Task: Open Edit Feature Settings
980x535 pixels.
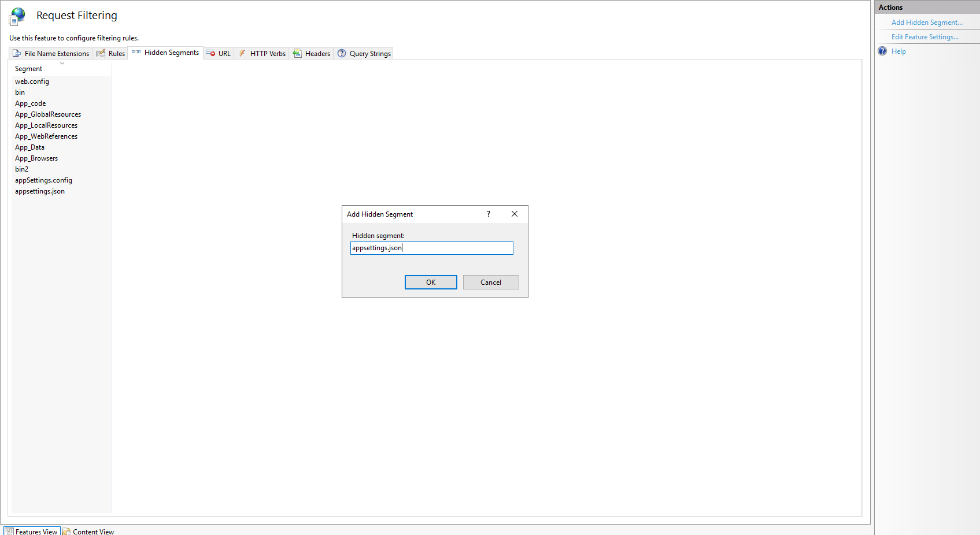Action: tap(925, 36)
